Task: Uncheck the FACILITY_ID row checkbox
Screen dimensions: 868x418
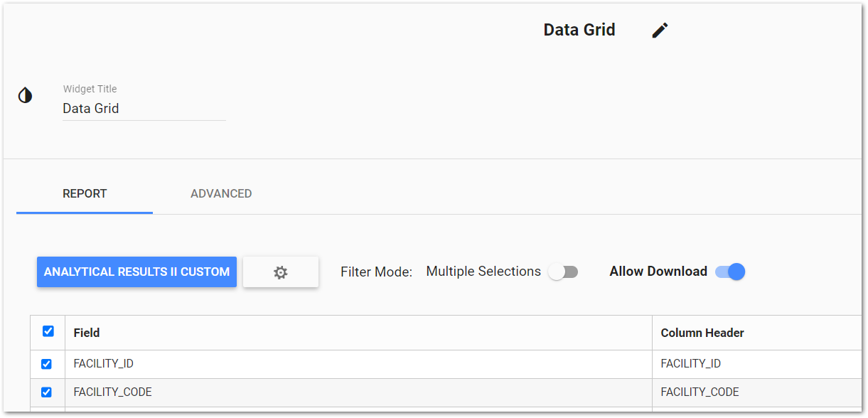Action: point(46,363)
